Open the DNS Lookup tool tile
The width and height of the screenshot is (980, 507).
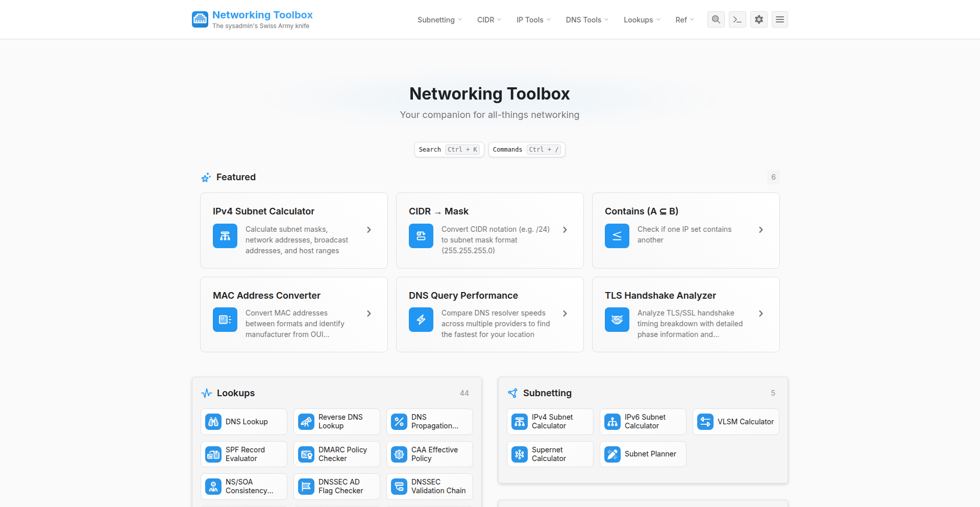coord(244,422)
